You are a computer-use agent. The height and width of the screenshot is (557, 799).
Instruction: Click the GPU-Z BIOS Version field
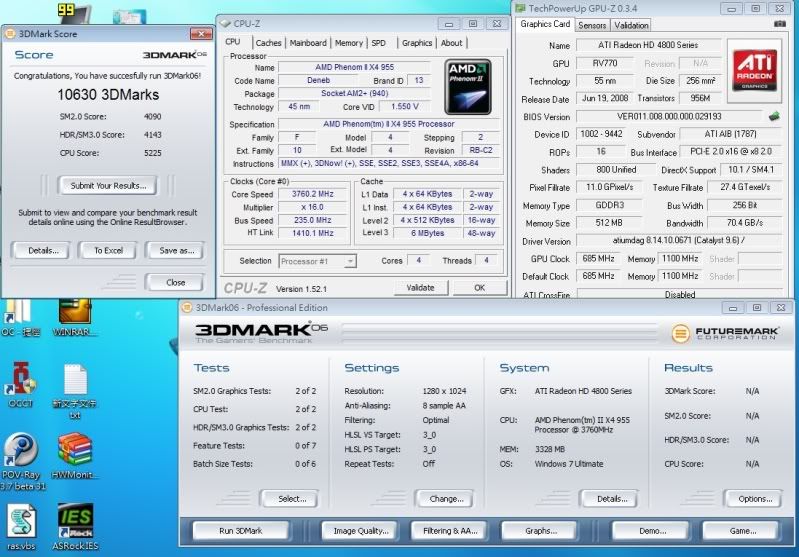(670, 116)
